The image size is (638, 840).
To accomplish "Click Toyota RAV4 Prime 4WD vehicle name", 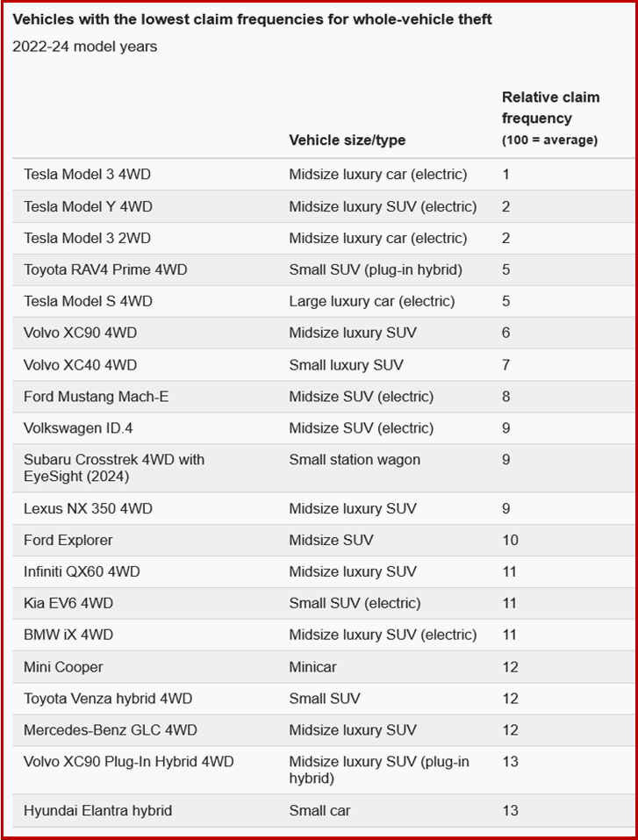I will click(x=105, y=269).
